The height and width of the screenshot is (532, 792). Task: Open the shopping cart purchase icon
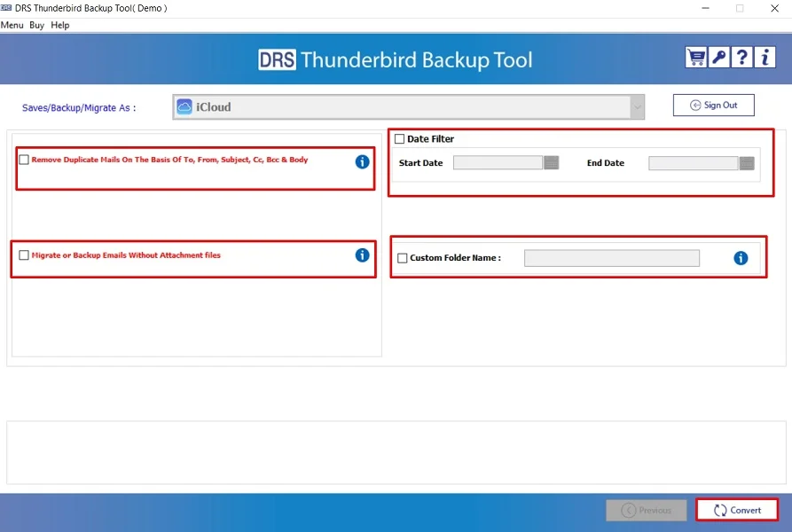697,57
